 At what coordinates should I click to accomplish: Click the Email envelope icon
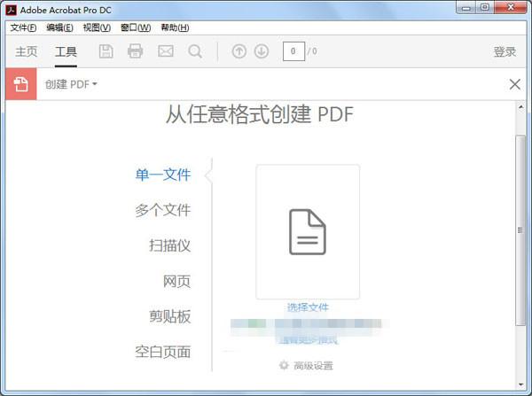166,51
